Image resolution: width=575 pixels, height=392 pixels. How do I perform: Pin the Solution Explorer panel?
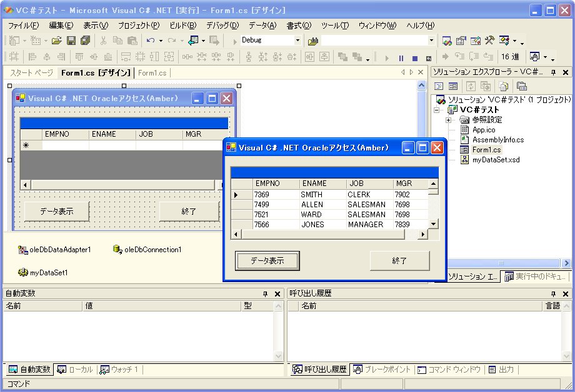coord(553,72)
